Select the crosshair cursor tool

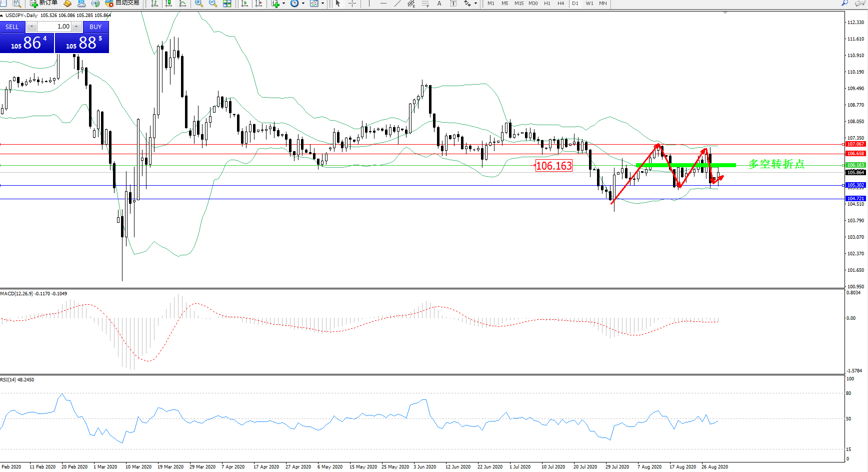coord(352,4)
